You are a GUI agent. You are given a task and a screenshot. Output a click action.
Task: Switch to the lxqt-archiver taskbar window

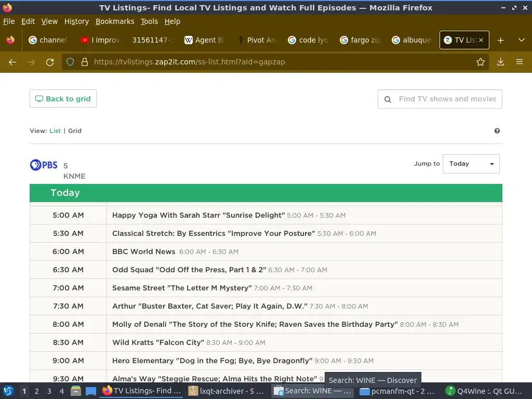pyautogui.click(x=227, y=391)
